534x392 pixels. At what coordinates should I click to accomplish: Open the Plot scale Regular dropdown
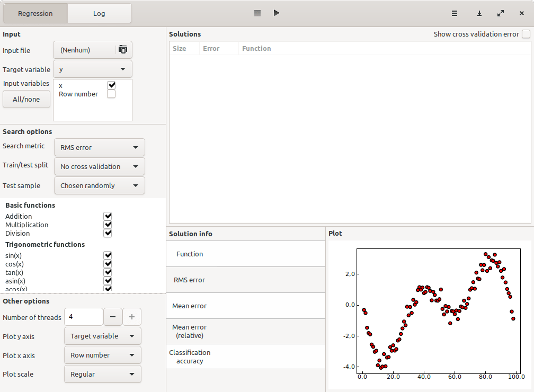click(x=103, y=375)
